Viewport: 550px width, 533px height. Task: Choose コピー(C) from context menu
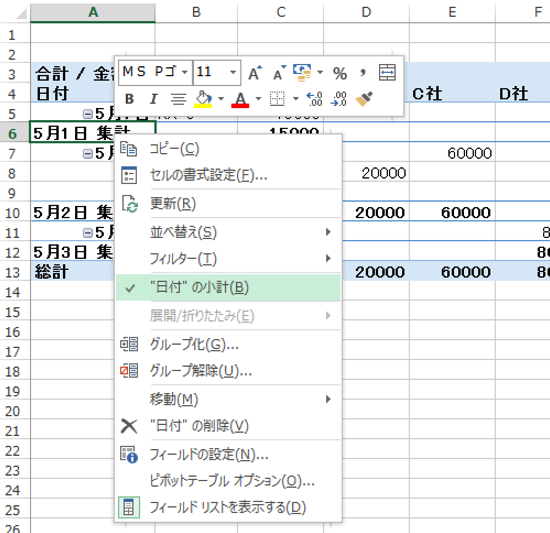[x=228, y=149]
